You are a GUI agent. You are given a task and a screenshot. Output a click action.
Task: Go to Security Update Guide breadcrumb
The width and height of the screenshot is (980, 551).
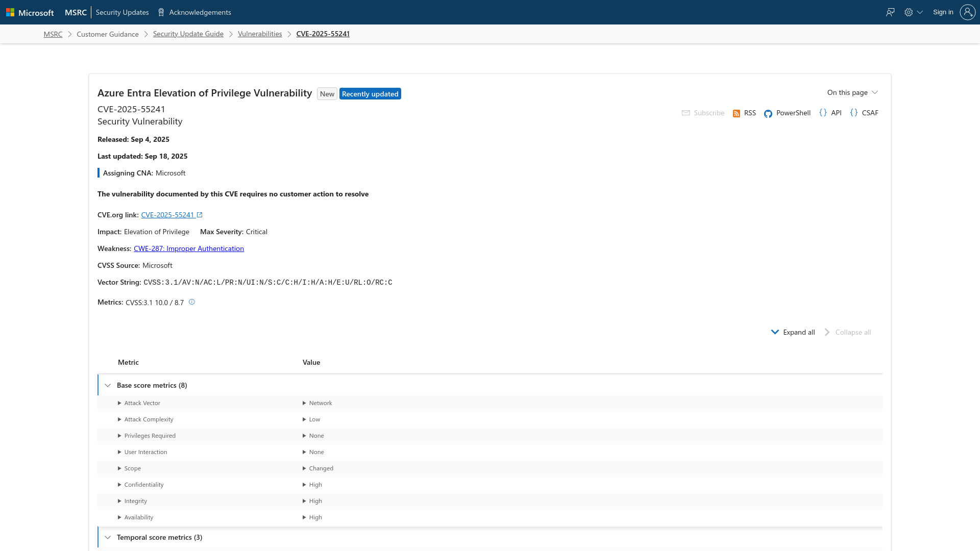click(x=188, y=34)
